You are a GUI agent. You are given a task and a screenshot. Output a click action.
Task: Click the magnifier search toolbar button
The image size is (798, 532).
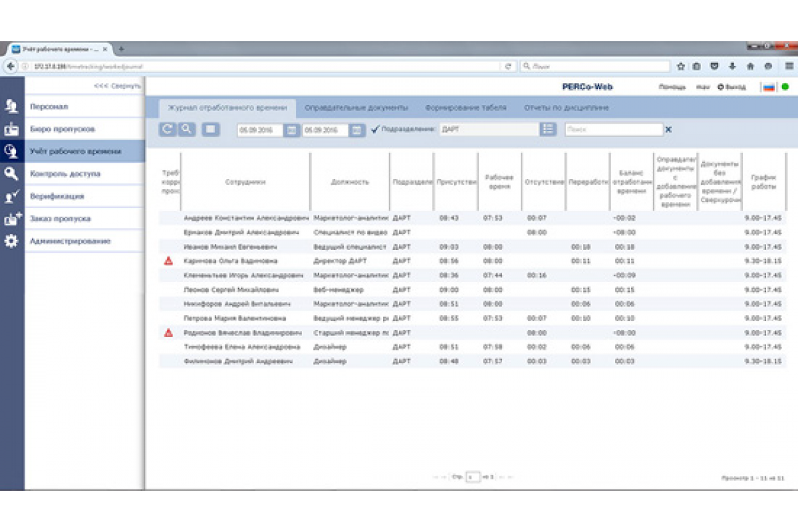[187, 130]
